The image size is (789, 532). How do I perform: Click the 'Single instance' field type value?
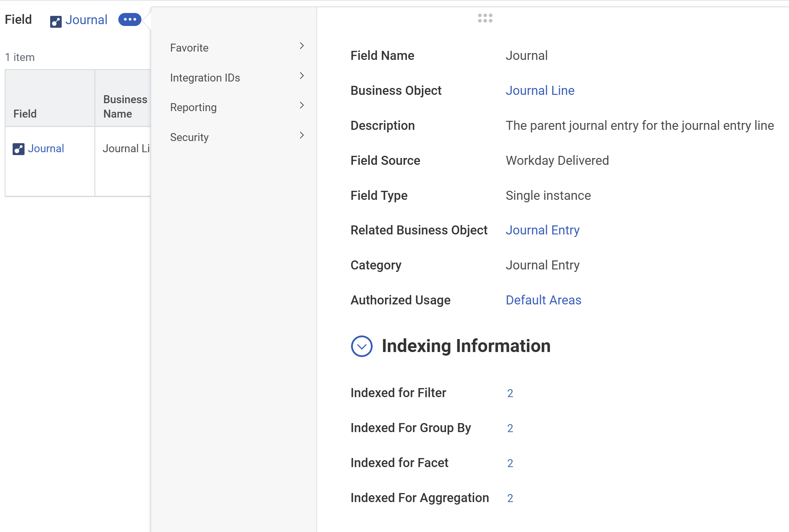click(548, 195)
